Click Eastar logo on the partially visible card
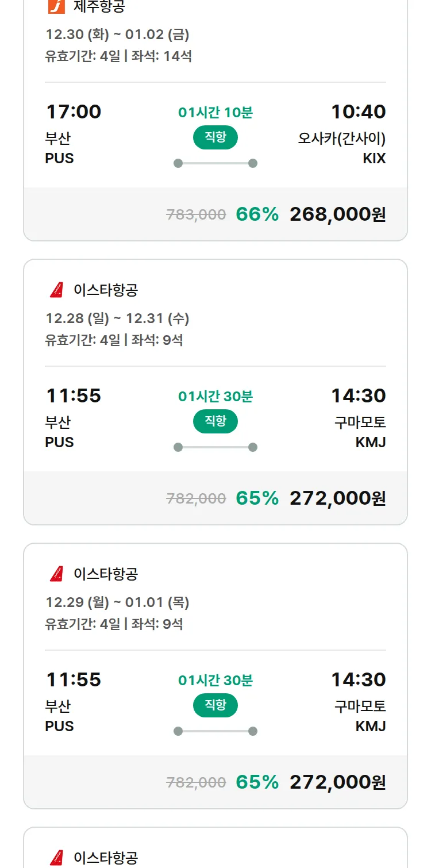 tap(56, 858)
